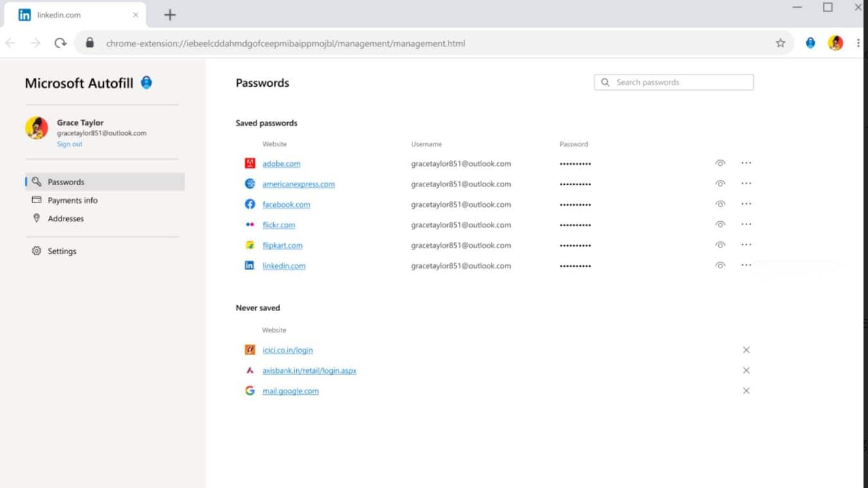This screenshot has height=488, width=868.
Task: Open the flickr.com link
Action: point(279,225)
